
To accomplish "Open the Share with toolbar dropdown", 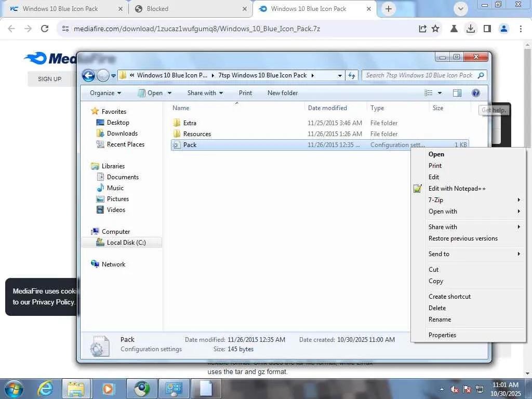I will click(x=205, y=93).
